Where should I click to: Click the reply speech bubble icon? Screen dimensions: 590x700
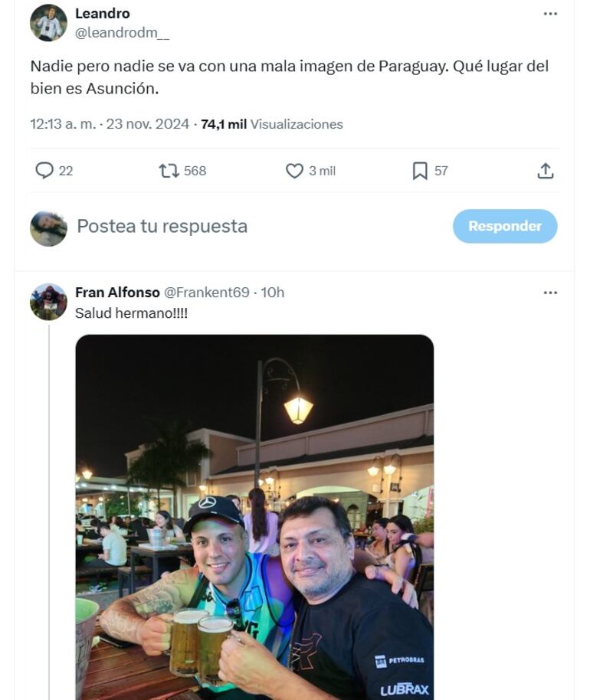point(44,171)
